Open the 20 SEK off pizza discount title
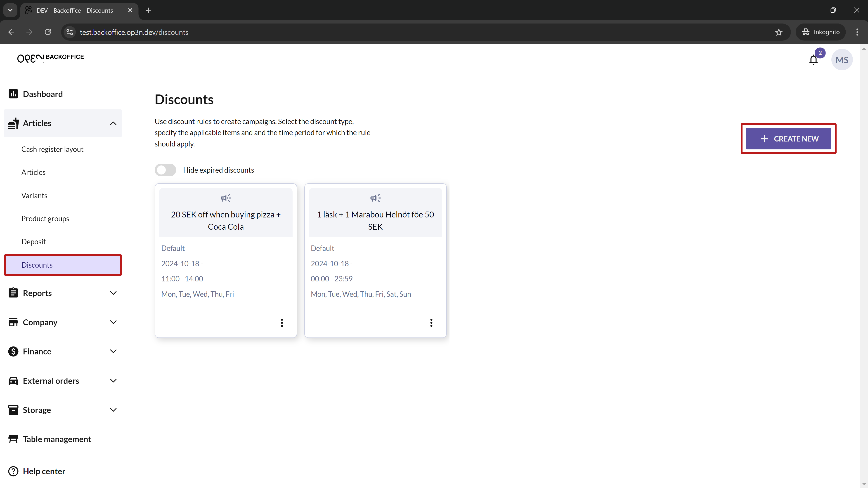This screenshot has width=868, height=488. pos(226,221)
